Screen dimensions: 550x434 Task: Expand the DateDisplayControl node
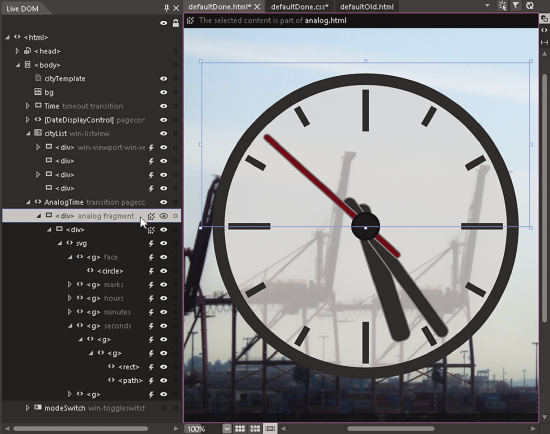[x=28, y=120]
